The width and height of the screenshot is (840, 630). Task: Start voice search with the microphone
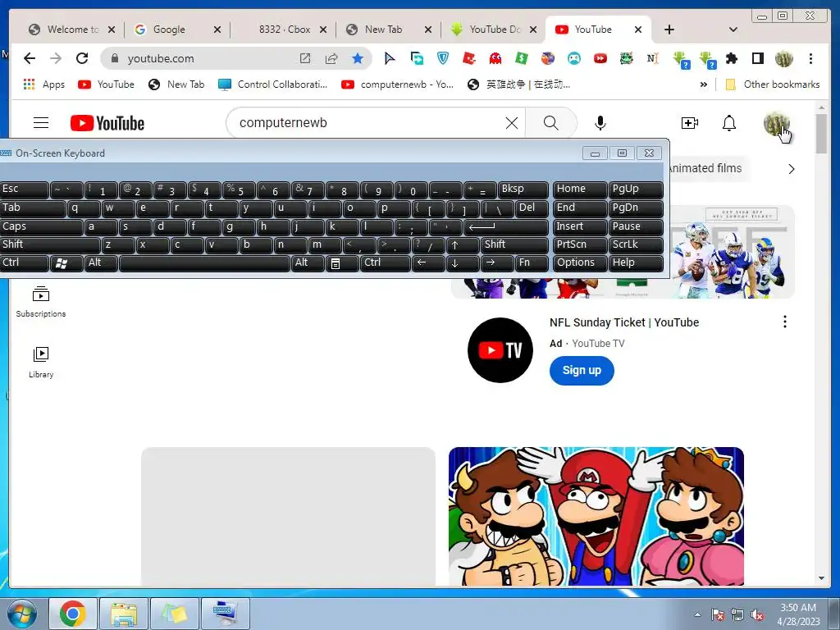pyautogui.click(x=600, y=123)
